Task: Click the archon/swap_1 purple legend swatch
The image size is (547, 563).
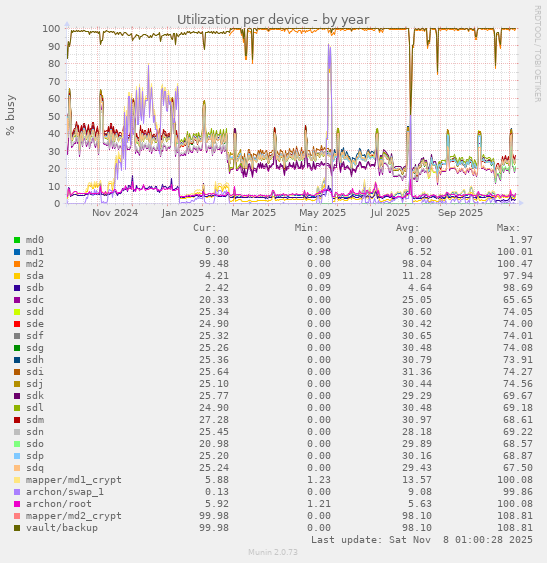Action: point(17,492)
